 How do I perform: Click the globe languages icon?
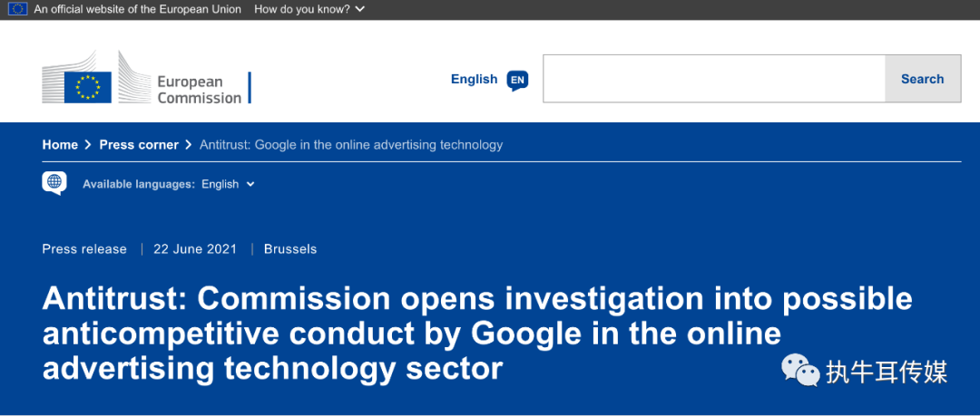coord(54,182)
